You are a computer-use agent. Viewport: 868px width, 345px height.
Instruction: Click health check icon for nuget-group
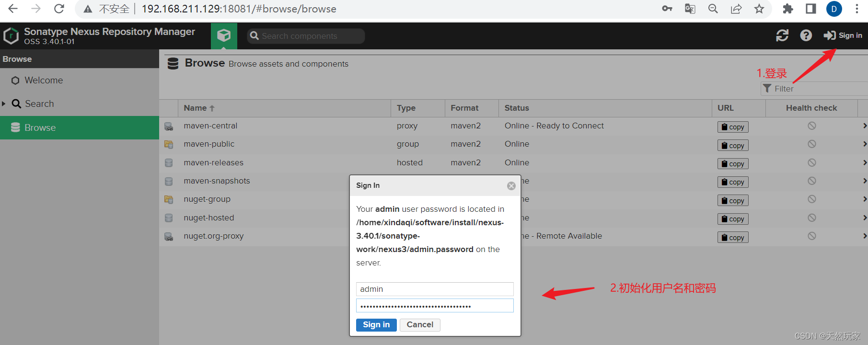[811, 199]
